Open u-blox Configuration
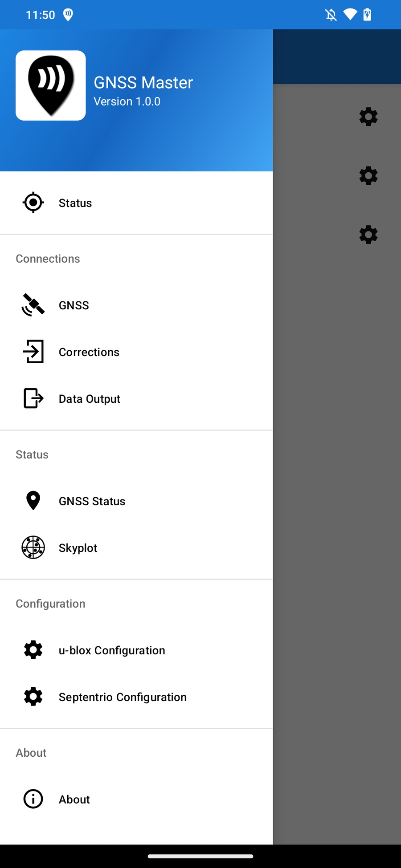The image size is (401, 868). [x=112, y=650]
